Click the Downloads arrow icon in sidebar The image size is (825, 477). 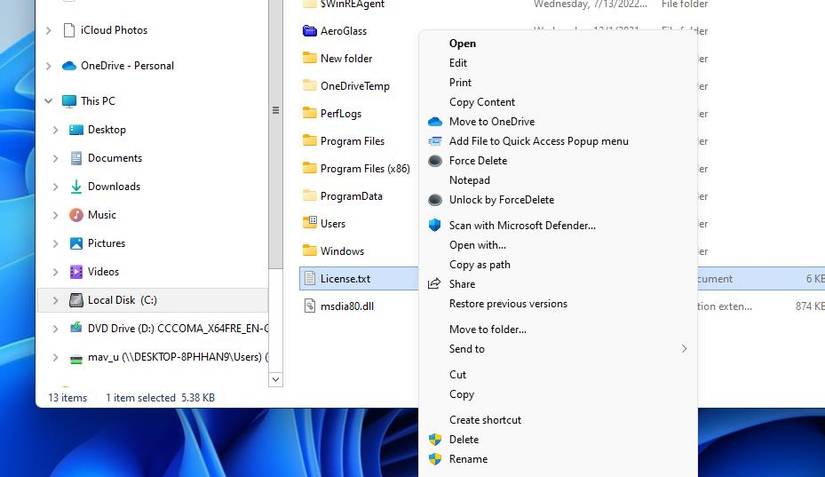[x=76, y=187]
